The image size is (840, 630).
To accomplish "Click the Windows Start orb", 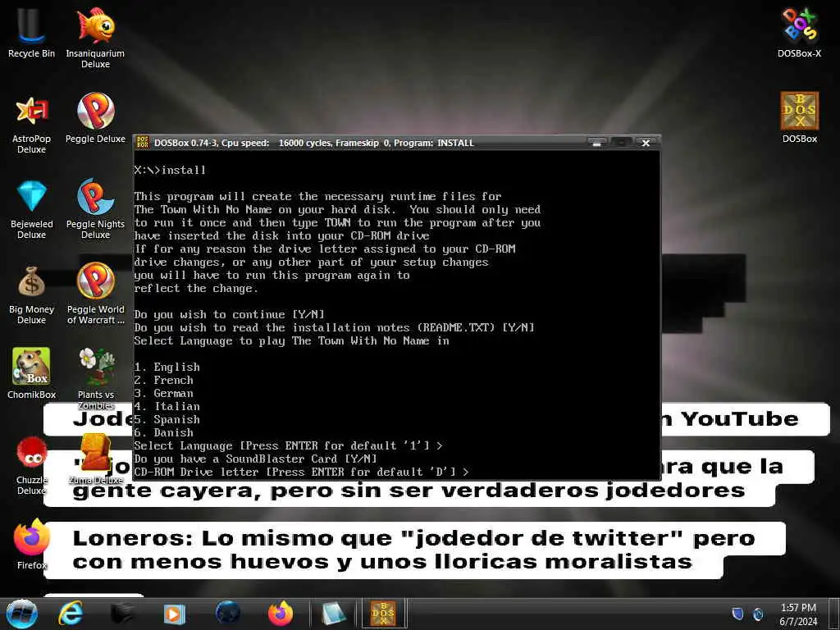I will tap(21, 614).
